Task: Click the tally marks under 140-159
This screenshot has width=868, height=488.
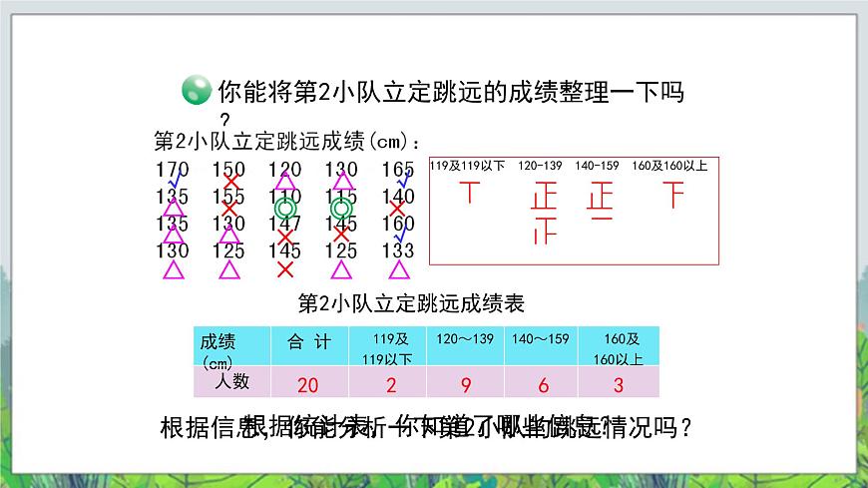Action: click(600, 201)
